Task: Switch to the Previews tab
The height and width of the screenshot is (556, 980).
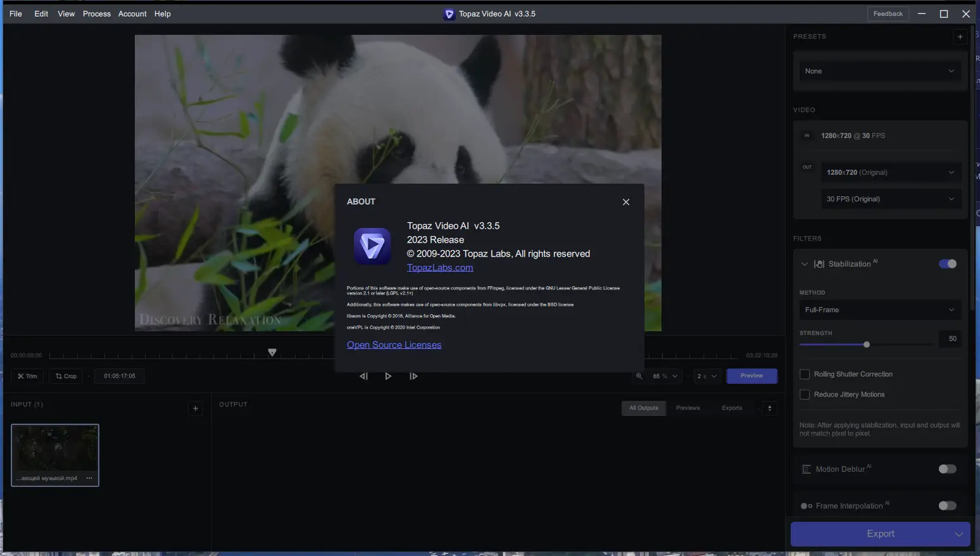Action: pos(688,408)
